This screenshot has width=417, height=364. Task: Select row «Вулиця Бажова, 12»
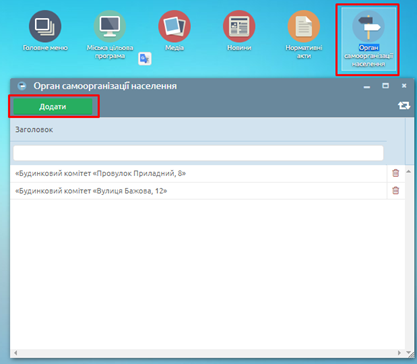[198, 191]
